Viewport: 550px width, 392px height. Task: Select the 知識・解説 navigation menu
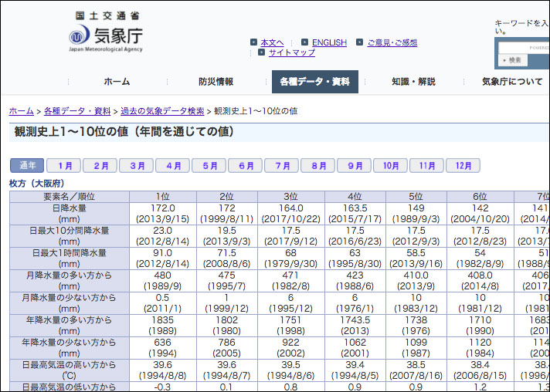pyautogui.click(x=413, y=82)
